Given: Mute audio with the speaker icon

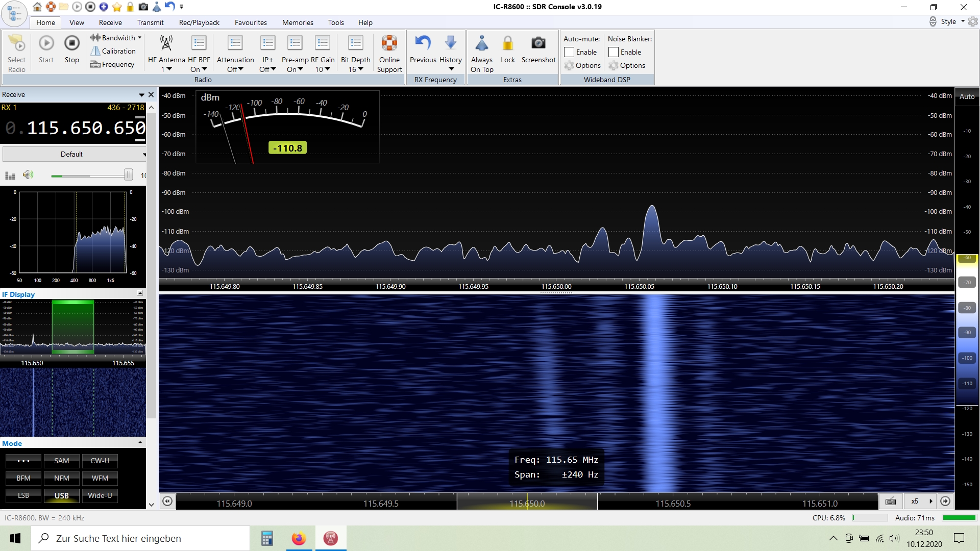Looking at the screenshot, I should point(28,175).
